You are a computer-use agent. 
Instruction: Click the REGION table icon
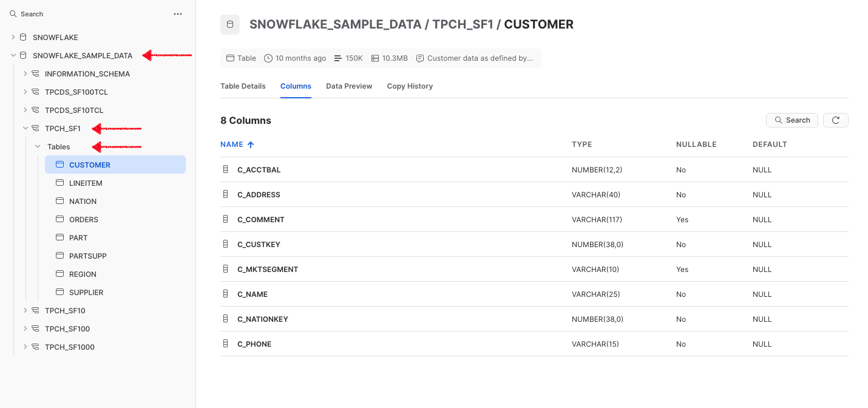pyautogui.click(x=59, y=274)
